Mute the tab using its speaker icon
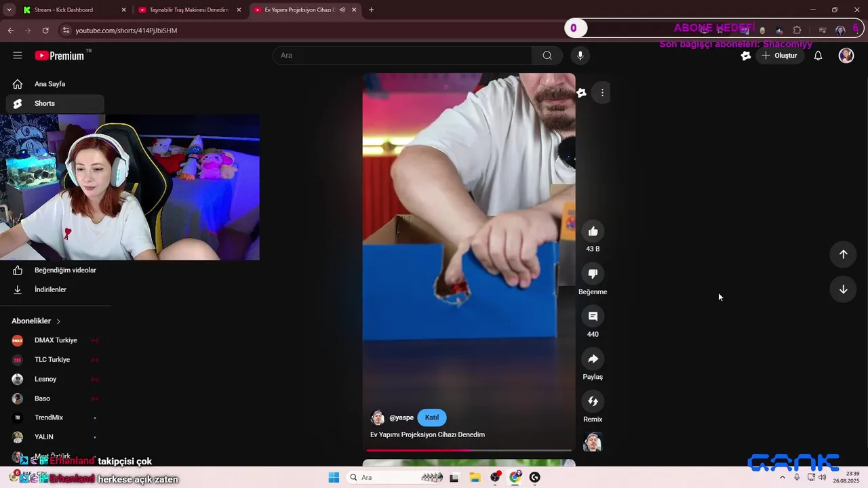 click(342, 10)
